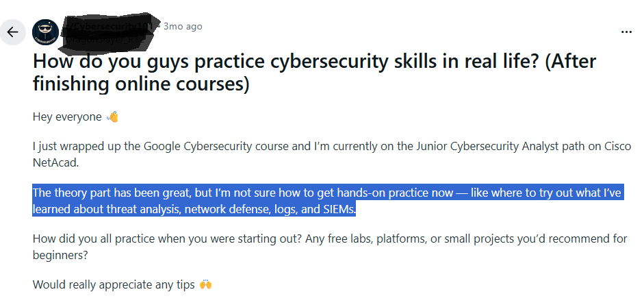Click the raised hands emoji
Image resolution: width=644 pixels, height=305 pixels.
tap(205, 284)
